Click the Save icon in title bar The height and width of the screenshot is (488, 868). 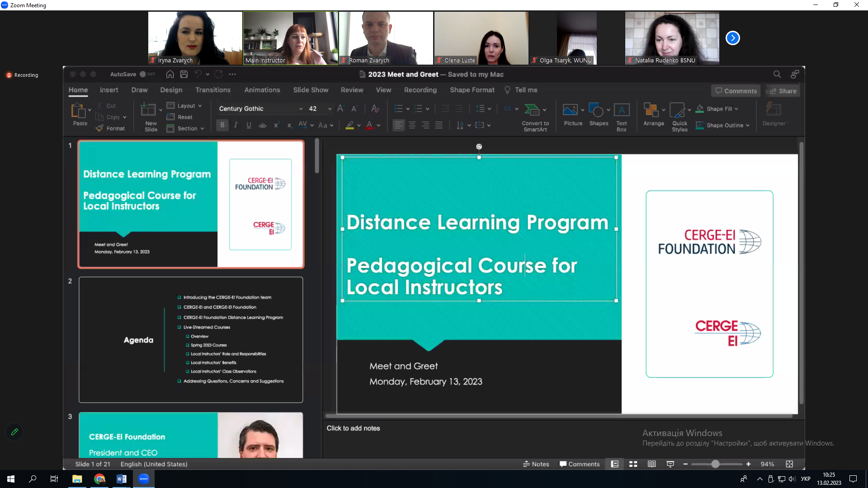[x=184, y=74]
